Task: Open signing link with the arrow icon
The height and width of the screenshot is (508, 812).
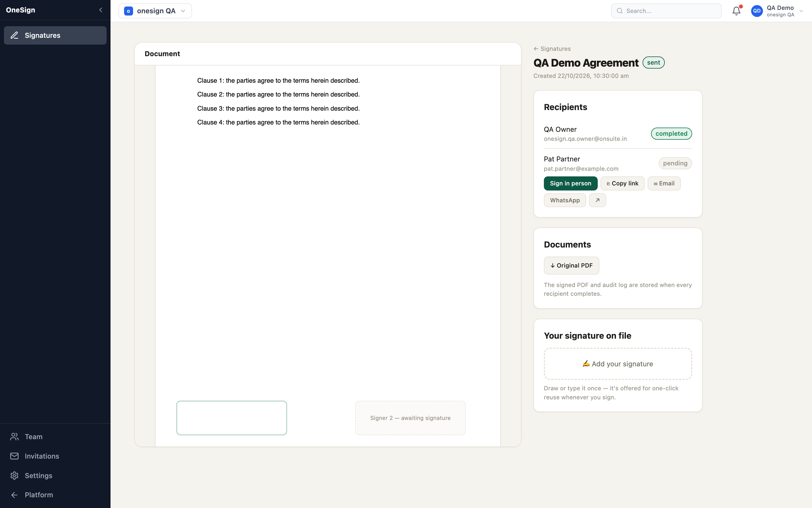Action: tap(597, 200)
